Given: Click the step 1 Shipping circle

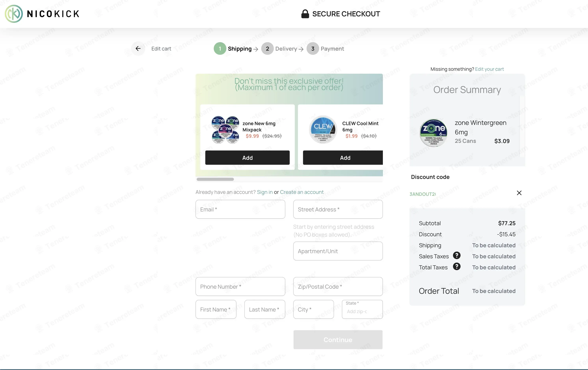Looking at the screenshot, I should pos(220,49).
